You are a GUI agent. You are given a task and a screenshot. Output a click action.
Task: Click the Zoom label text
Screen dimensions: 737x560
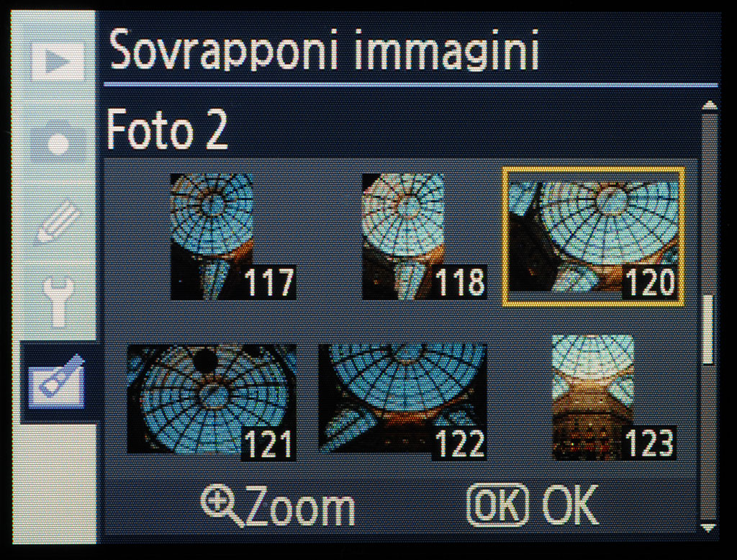coord(300,507)
